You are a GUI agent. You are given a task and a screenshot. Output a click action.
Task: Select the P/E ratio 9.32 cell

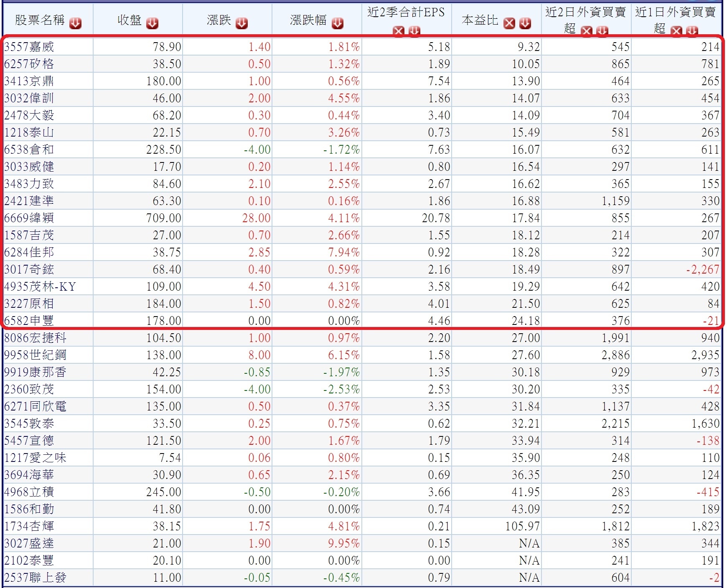[497, 47]
